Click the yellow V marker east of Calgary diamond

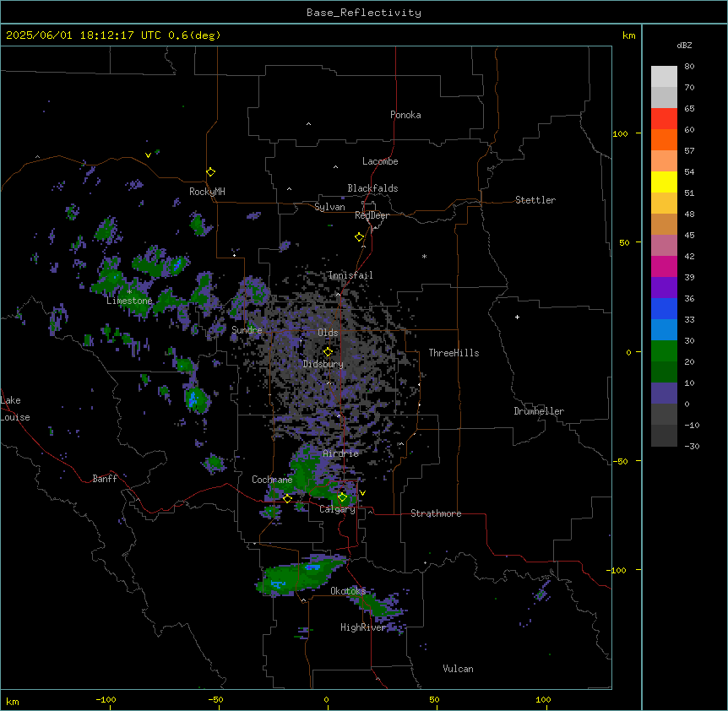(x=362, y=493)
